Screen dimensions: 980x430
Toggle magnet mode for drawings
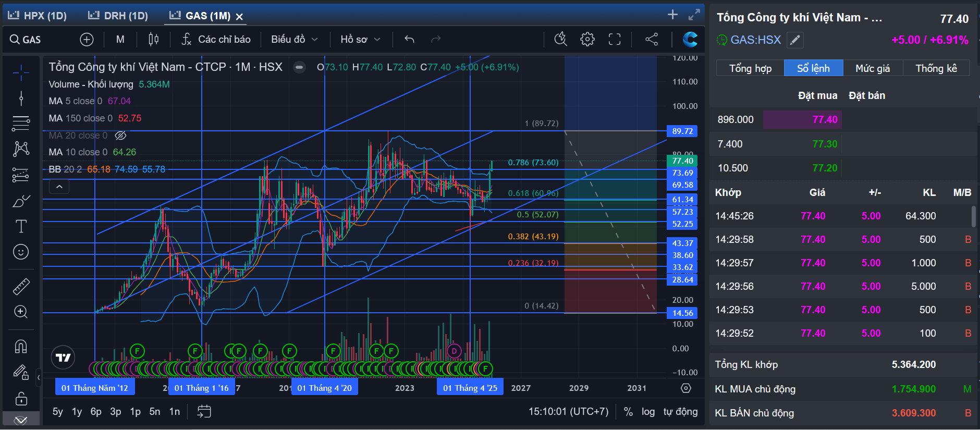coord(21,346)
